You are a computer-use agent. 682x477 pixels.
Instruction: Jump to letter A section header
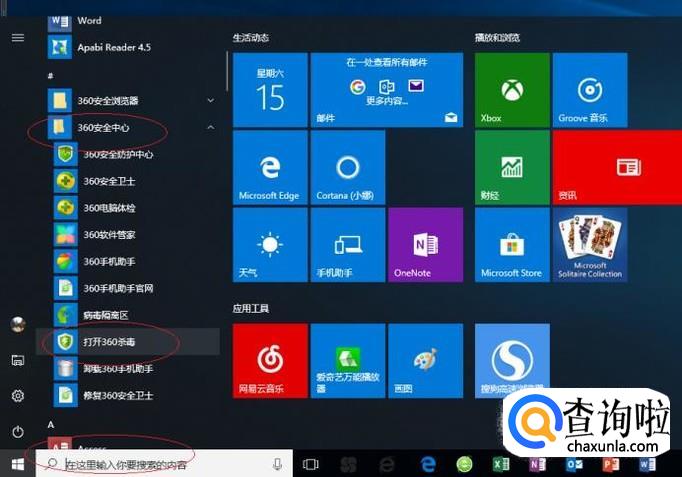[x=51, y=424]
